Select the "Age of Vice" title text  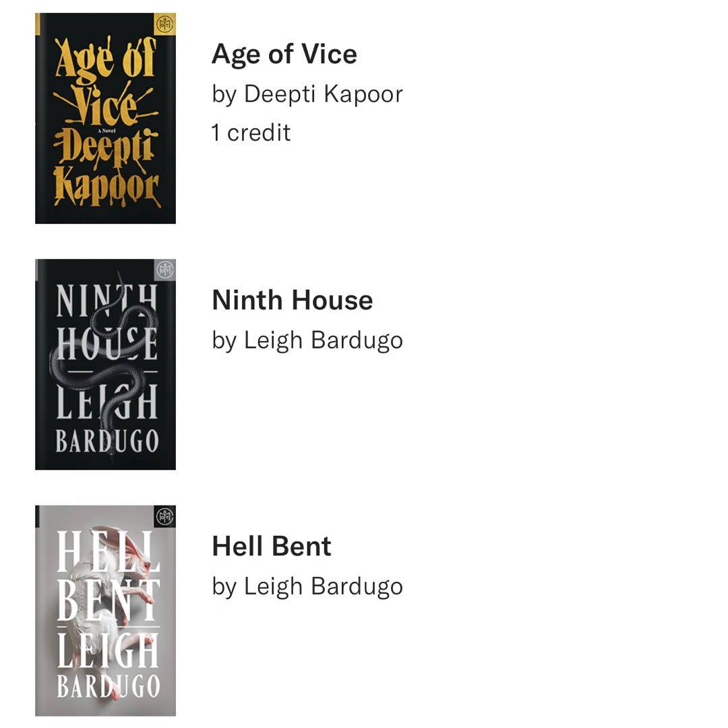click(x=284, y=54)
